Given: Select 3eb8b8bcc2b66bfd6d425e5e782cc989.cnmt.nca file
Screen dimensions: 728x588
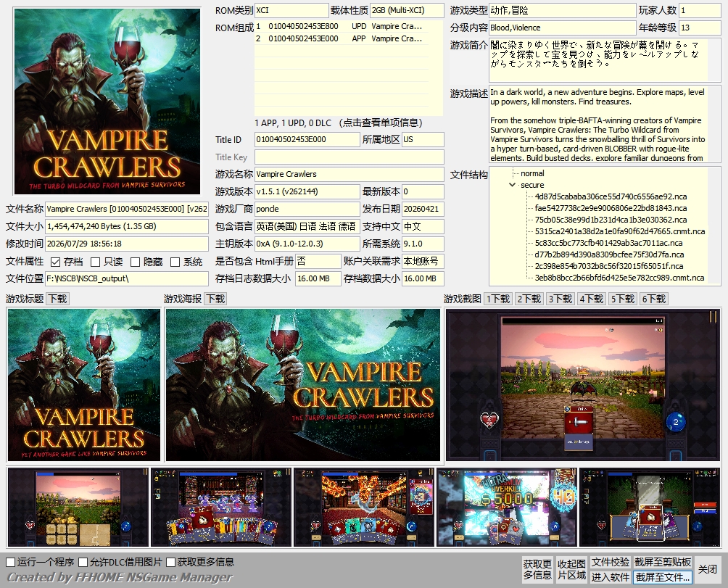Looking at the screenshot, I should 619,278.
